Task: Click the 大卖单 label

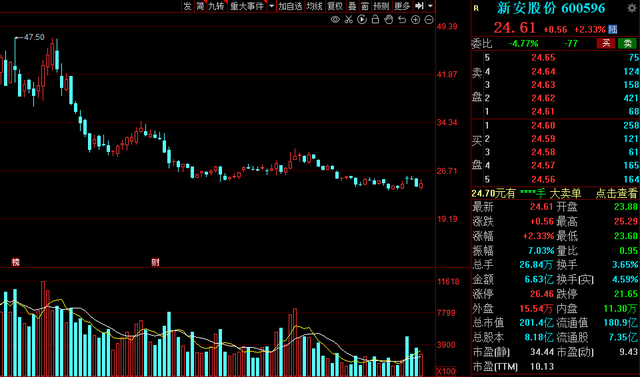Action: (565, 193)
